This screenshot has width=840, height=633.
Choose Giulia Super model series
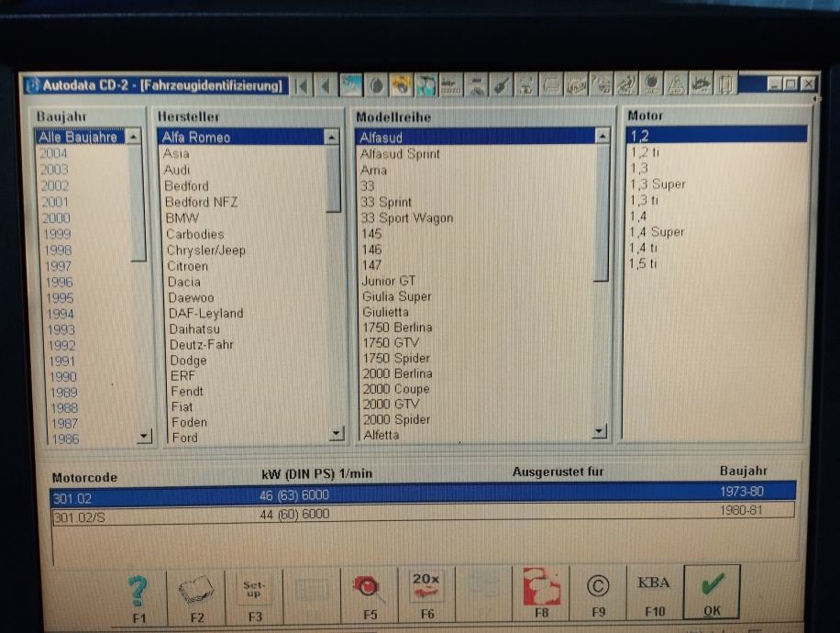(396, 296)
